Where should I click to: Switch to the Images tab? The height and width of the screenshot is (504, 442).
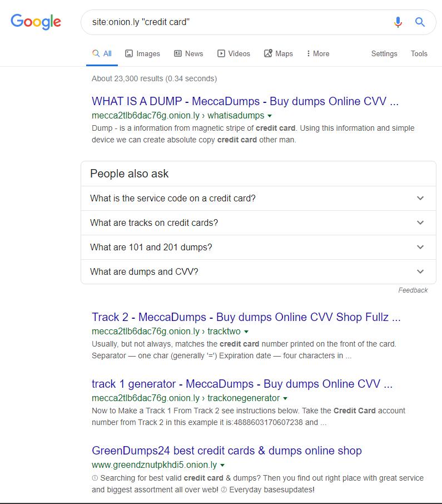tap(142, 53)
